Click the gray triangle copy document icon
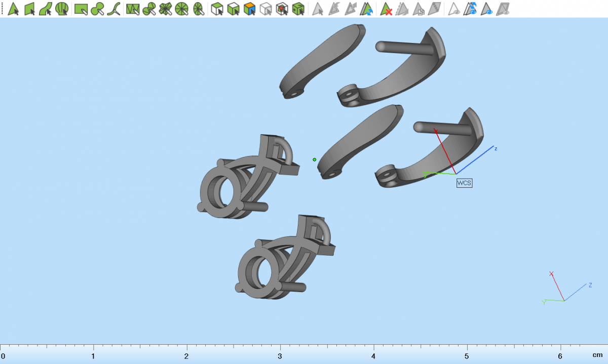This screenshot has width=608, height=364. (419, 9)
